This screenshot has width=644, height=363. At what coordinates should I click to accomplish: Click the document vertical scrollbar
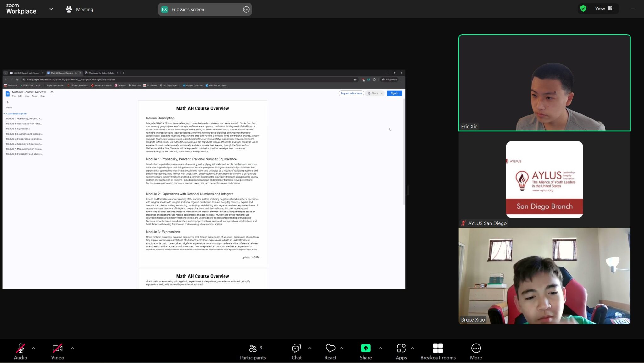(x=404, y=152)
